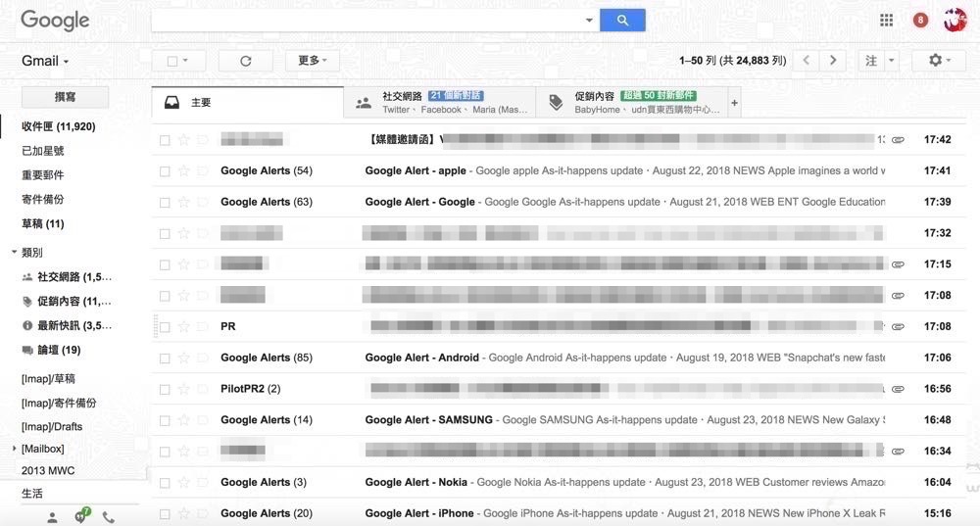Click the add tab plus icon
980x526 pixels.
[735, 103]
